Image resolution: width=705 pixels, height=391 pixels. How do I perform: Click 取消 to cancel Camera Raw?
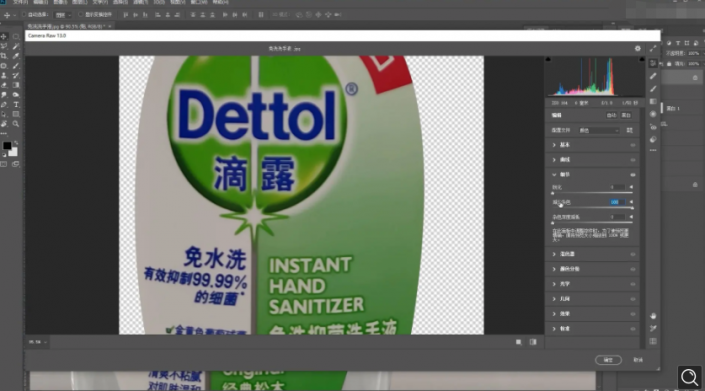638,360
